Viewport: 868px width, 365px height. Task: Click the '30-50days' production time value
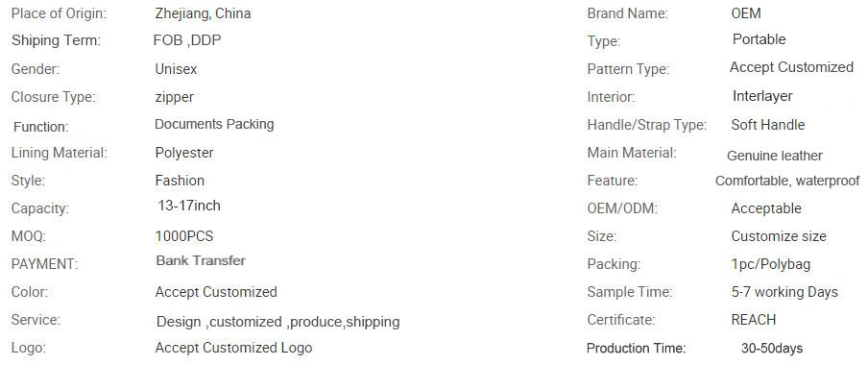[x=772, y=349]
